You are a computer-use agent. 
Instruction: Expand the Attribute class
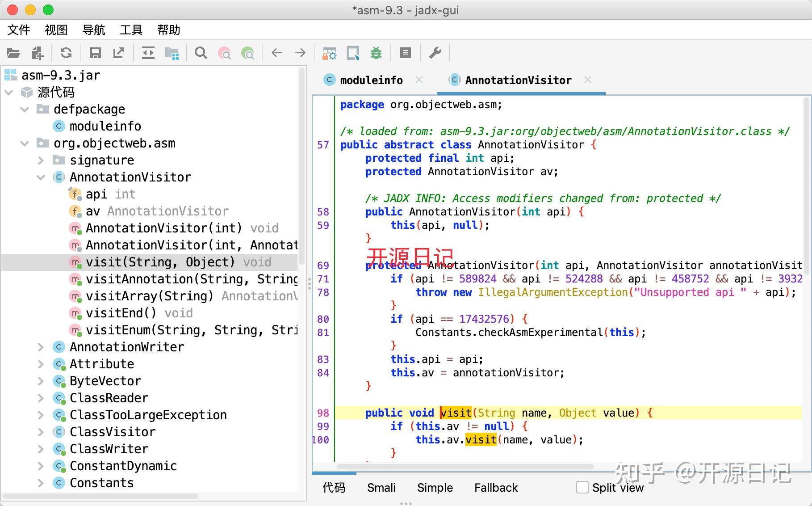(41, 364)
